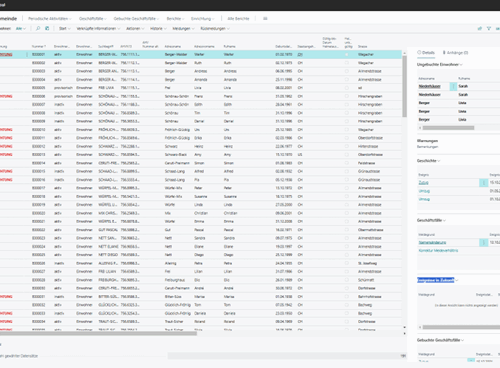Click the vertical scrollbar of the residents list
The width and height of the screenshot is (500, 368).
405,86
